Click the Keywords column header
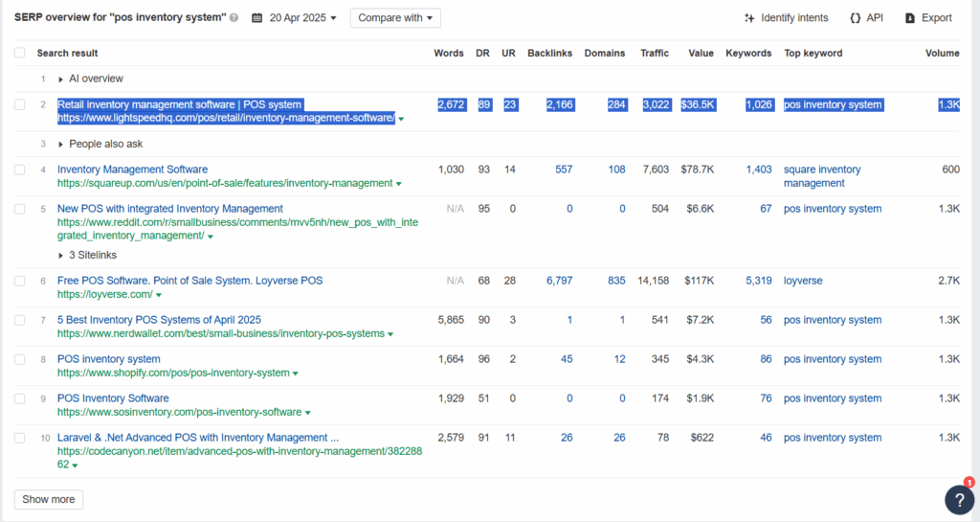 tap(748, 53)
